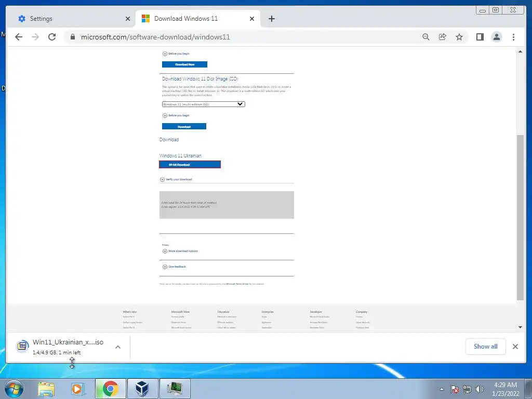Image resolution: width=532 pixels, height=399 pixels.
Task: Click the 'Company' footer heading
Action: click(x=362, y=312)
